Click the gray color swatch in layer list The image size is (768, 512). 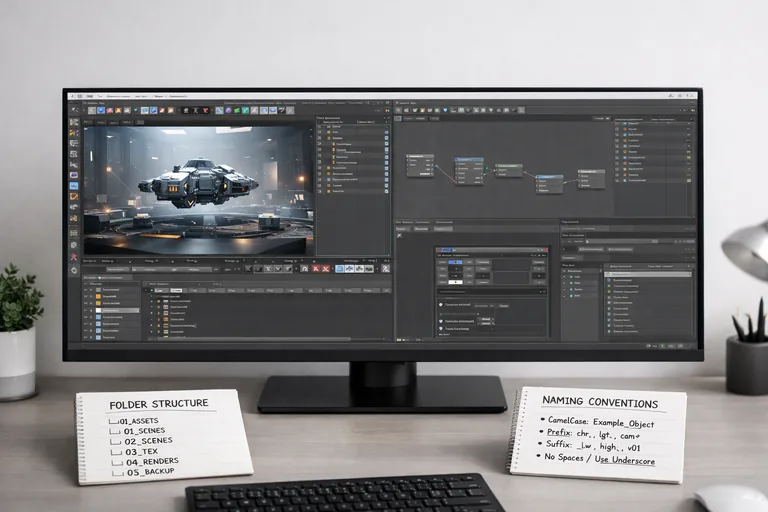(98, 290)
